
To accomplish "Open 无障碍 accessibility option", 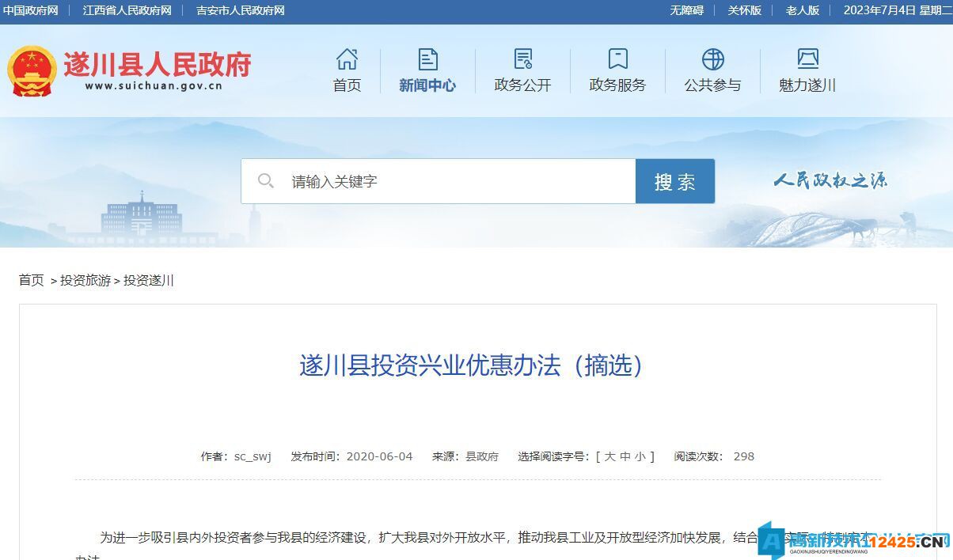I will click(685, 10).
